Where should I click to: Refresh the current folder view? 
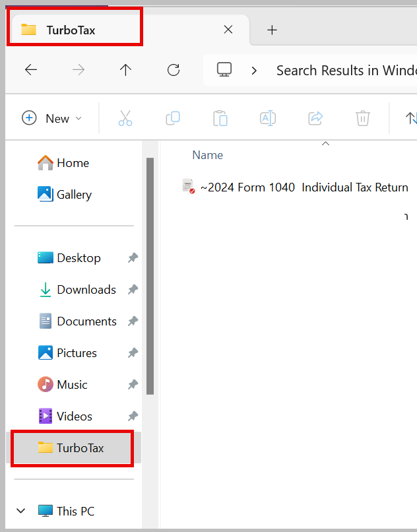pyautogui.click(x=174, y=70)
